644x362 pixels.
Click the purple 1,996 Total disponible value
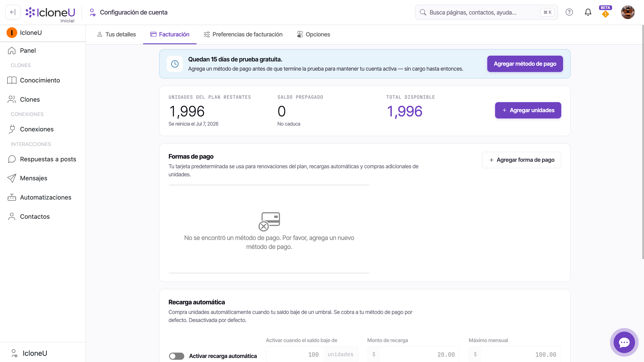coord(405,112)
